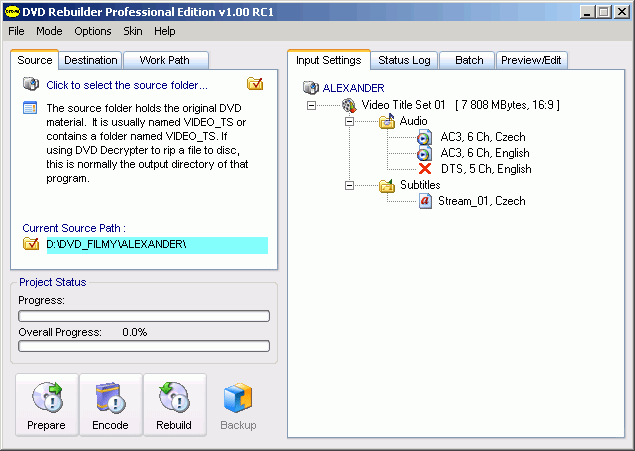Click the info note icon beside source description
Screen dimensions: 635x451
tap(30, 108)
